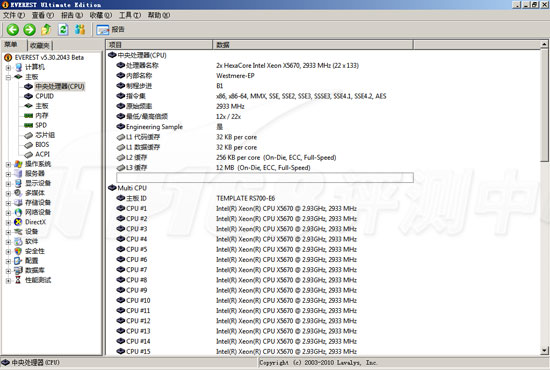The height and width of the screenshot is (370, 550).
Task: Click the 服务器 server icon
Action: click(x=18, y=174)
